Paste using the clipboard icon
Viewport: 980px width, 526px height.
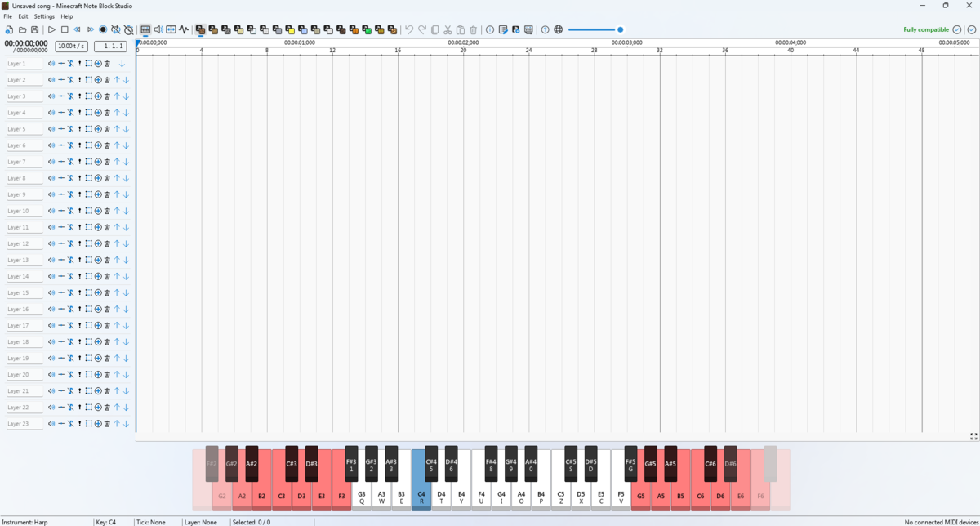[x=461, y=30]
